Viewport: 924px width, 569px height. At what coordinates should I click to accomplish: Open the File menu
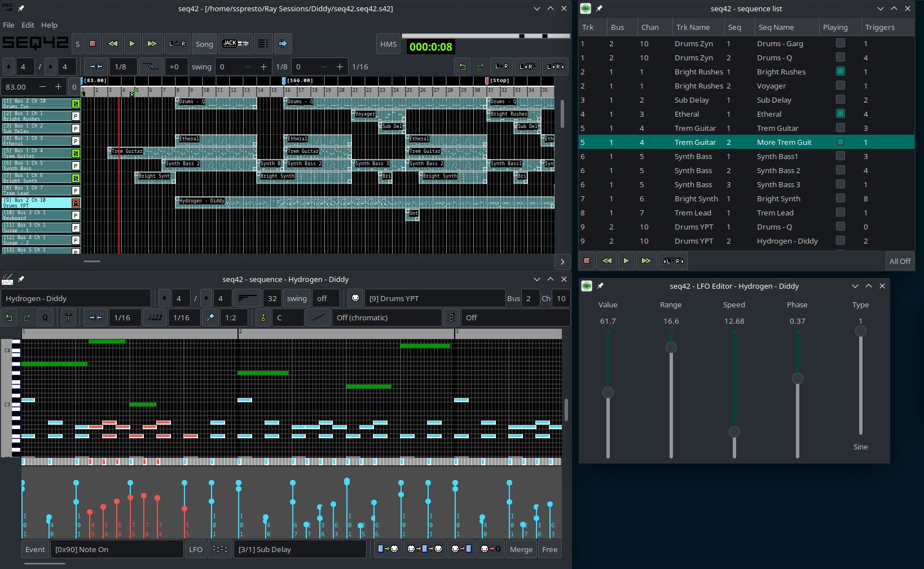[x=8, y=25]
